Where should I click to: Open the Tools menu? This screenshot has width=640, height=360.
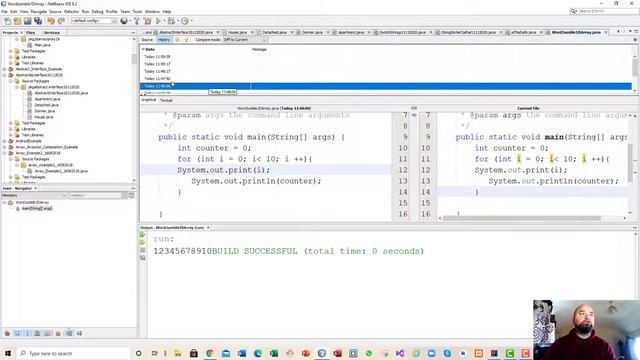pyautogui.click(x=138, y=11)
